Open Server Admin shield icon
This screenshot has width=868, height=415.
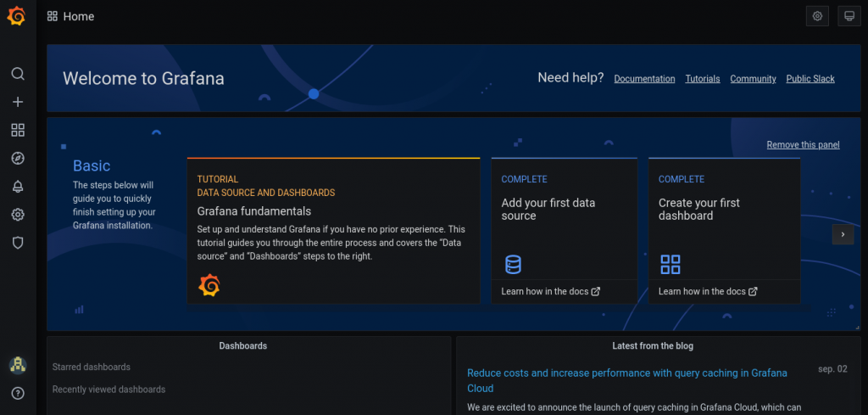[x=18, y=243]
